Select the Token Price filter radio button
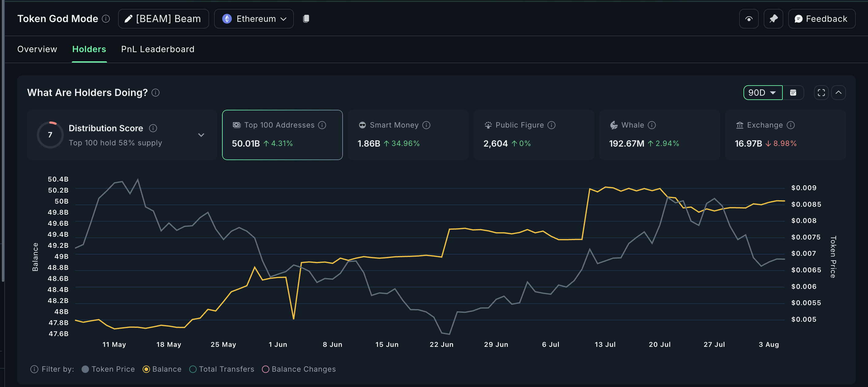 pyautogui.click(x=85, y=369)
